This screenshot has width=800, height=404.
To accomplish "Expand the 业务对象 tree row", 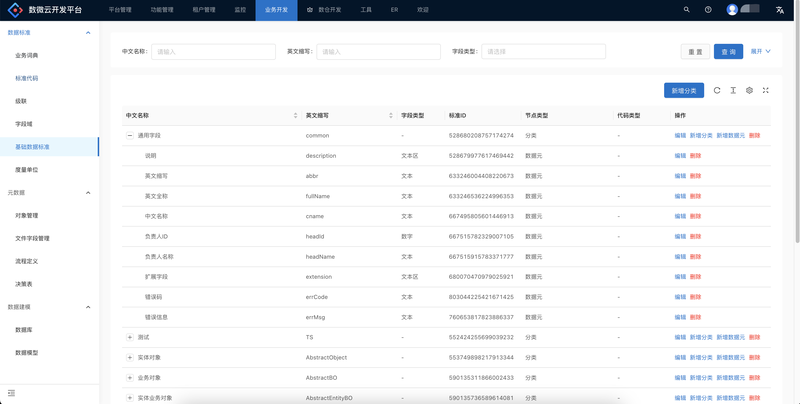I will 130,378.
